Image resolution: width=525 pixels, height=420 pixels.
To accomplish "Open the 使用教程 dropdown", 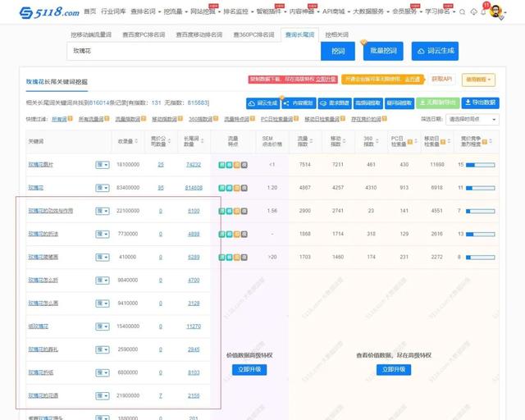I will click(x=478, y=80).
